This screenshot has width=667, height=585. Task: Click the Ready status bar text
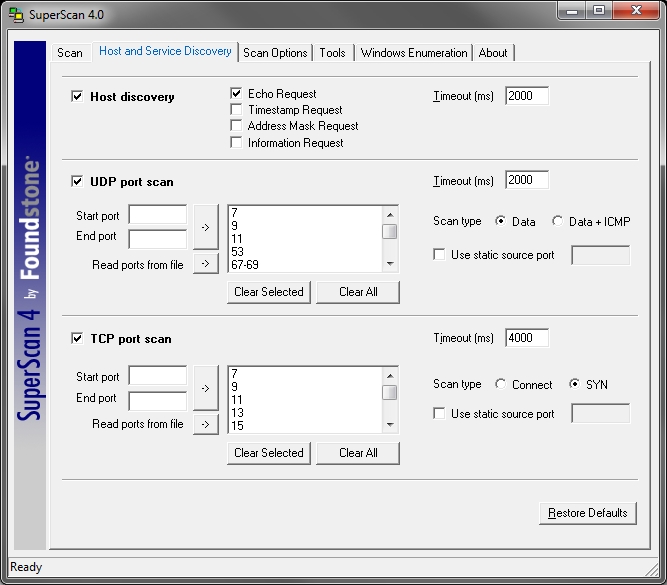point(26,567)
